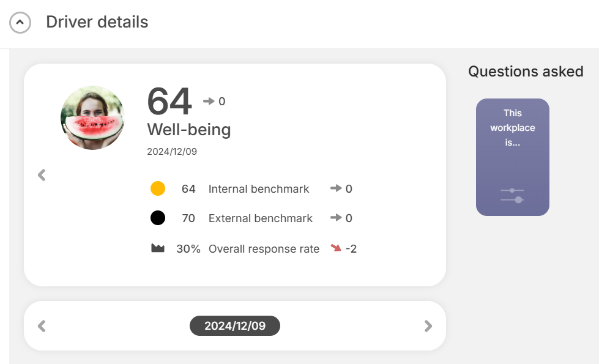Click the Internal benchmark trend arrow
This screenshot has height=364, width=599.
[335, 188]
